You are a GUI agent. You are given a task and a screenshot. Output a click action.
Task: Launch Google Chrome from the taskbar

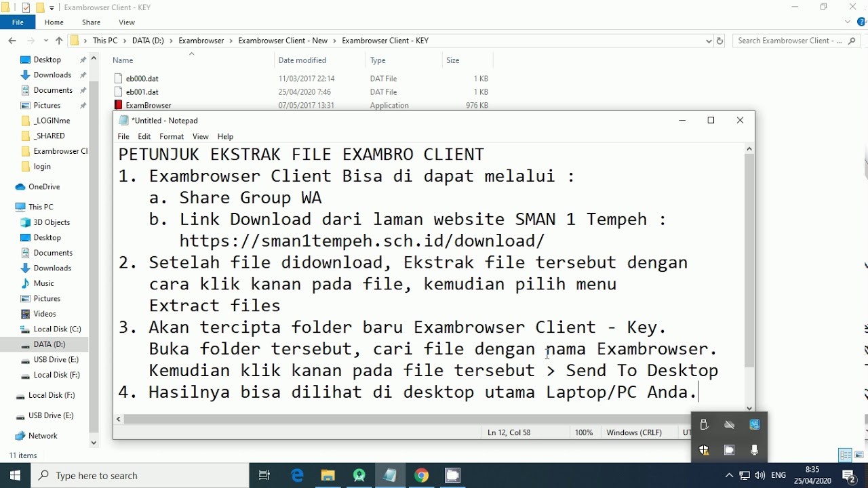421,476
